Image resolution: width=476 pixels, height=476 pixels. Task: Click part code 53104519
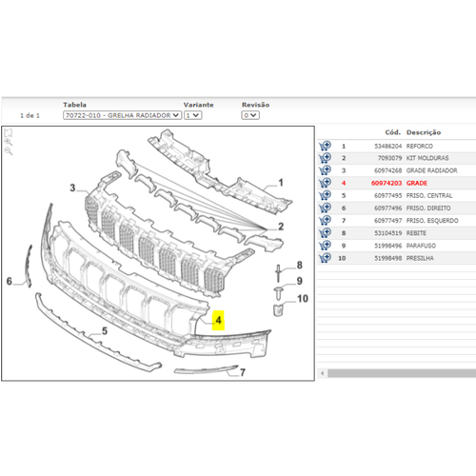pyautogui.click(x=387, y=233)
